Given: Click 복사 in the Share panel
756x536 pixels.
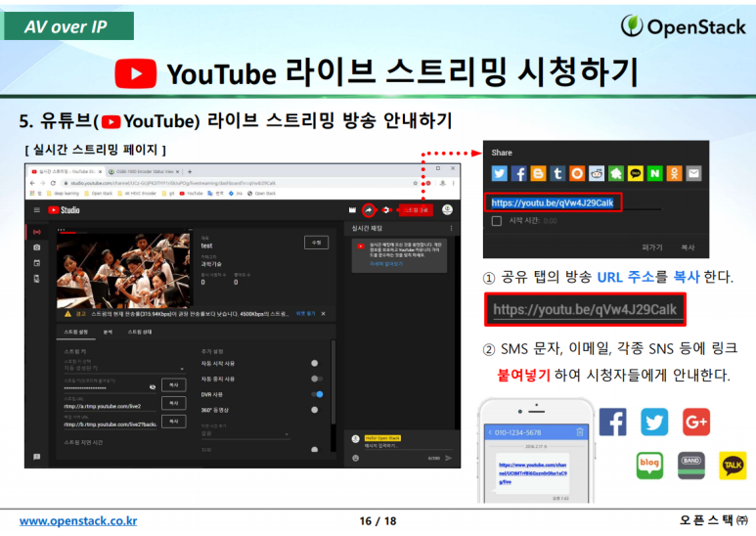Looking at the screenshot, I should click(x=688, y=247).
